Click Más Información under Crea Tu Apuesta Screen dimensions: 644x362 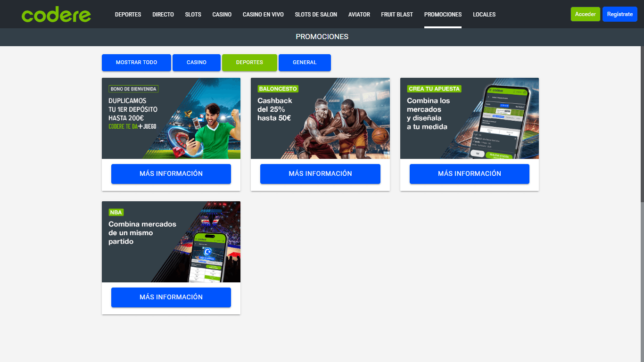(470, 174)
